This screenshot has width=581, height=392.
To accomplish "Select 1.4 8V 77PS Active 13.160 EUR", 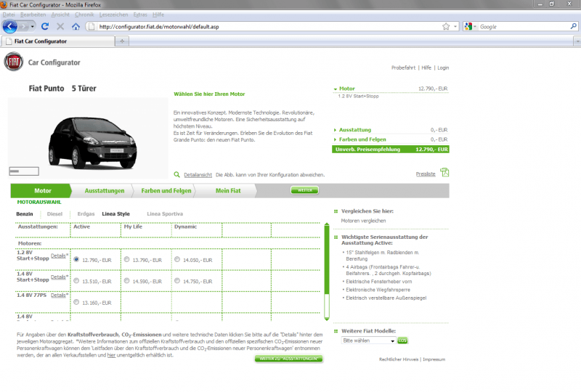I will tap(76, 302).
